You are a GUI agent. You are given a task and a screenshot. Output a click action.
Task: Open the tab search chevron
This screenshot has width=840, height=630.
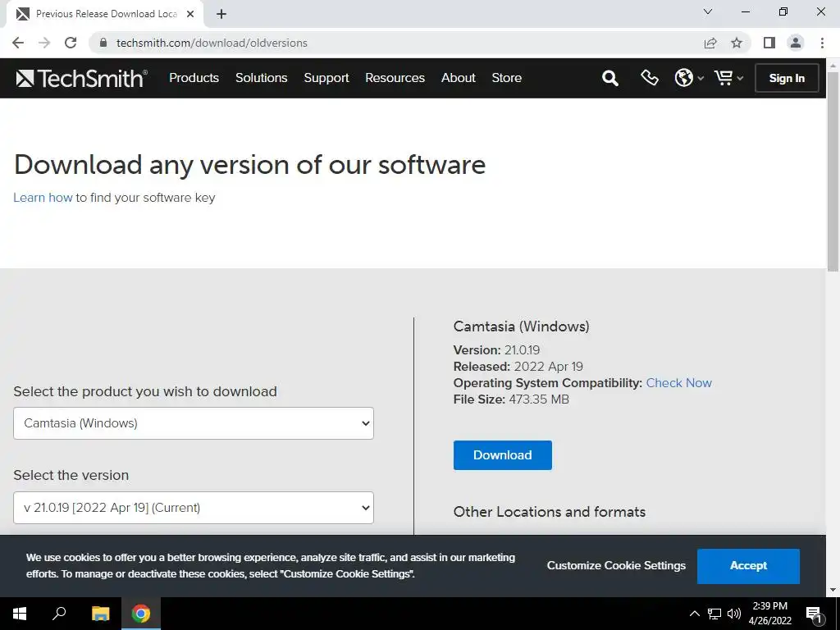click(x=708, y=11)
